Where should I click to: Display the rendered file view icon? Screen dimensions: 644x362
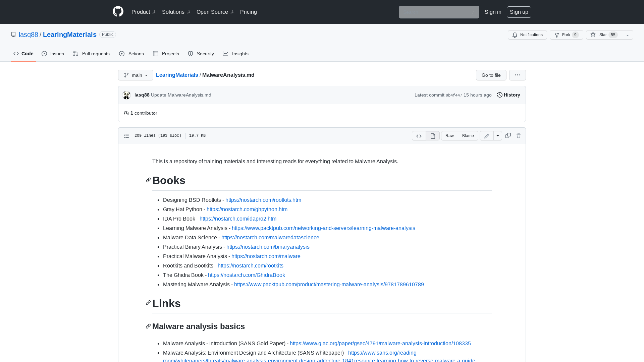[x=433, y=136]
